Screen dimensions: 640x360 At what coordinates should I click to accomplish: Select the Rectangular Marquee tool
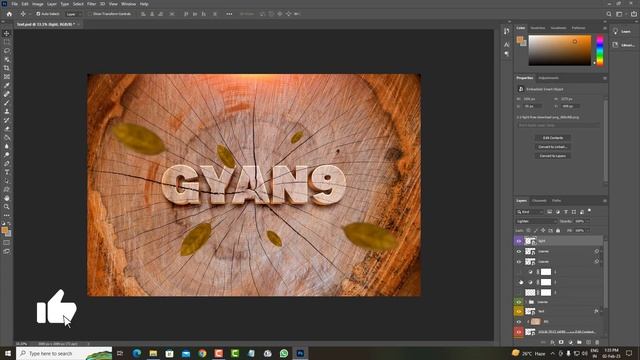pos(7,42)
